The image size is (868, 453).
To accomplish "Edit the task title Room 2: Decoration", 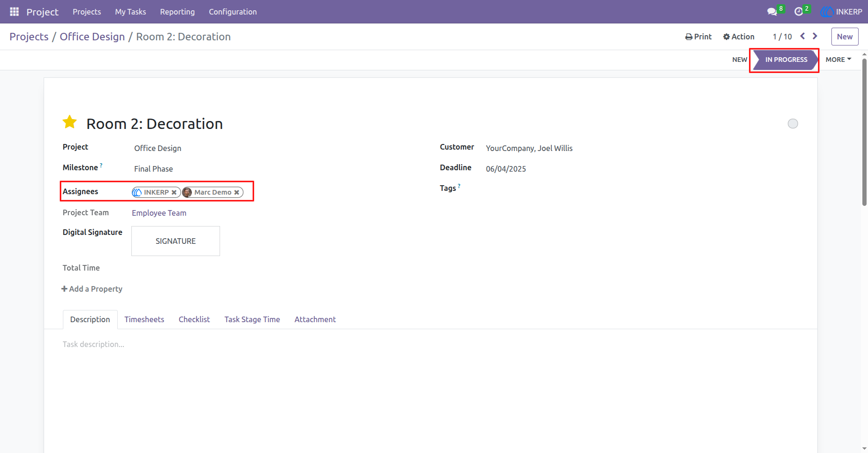I will [x=154, y=124].
